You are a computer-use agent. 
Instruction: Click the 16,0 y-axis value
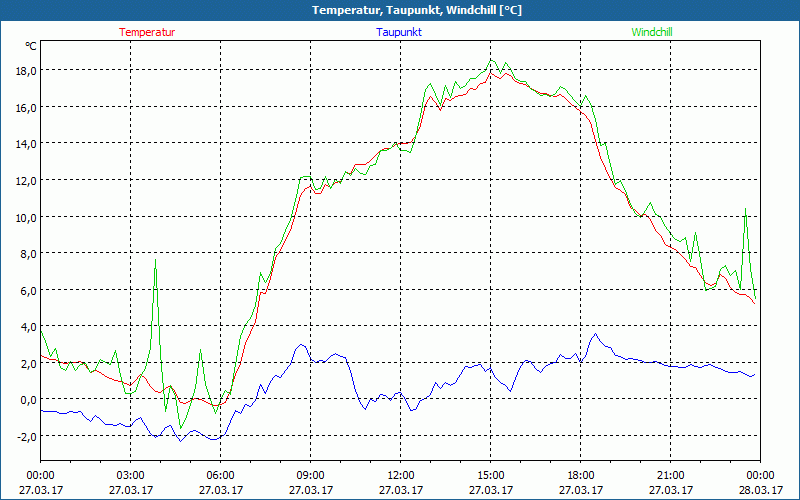click(x=26, y=107)
